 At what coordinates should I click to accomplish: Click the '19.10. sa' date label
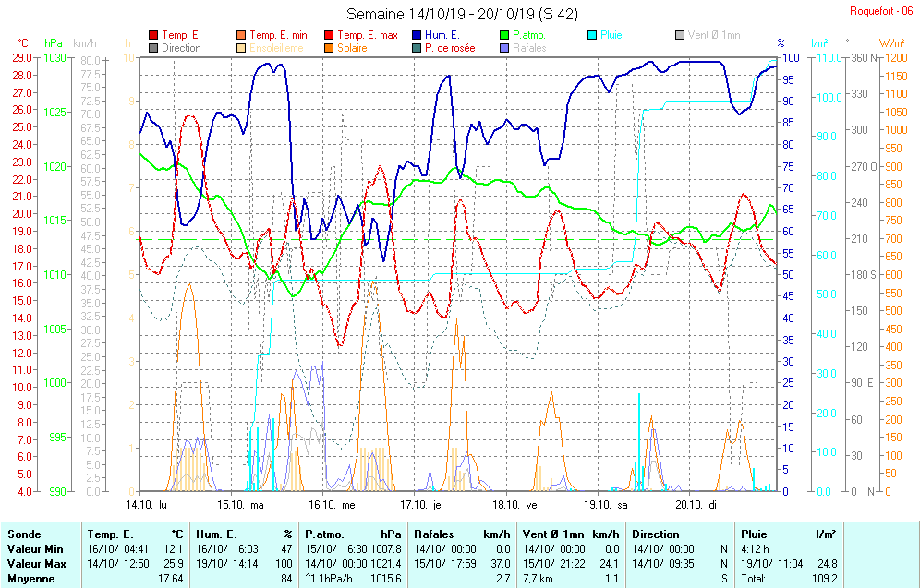pos(606,505)
